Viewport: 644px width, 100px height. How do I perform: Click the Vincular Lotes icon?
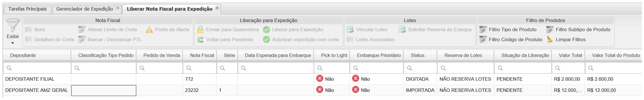tap(350, 30)
